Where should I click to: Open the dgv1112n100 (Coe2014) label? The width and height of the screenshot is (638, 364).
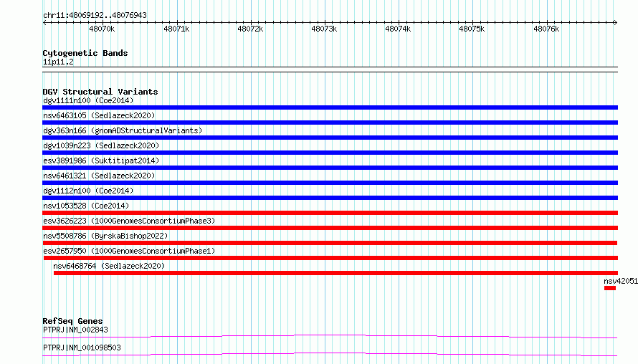coord(88,191)
